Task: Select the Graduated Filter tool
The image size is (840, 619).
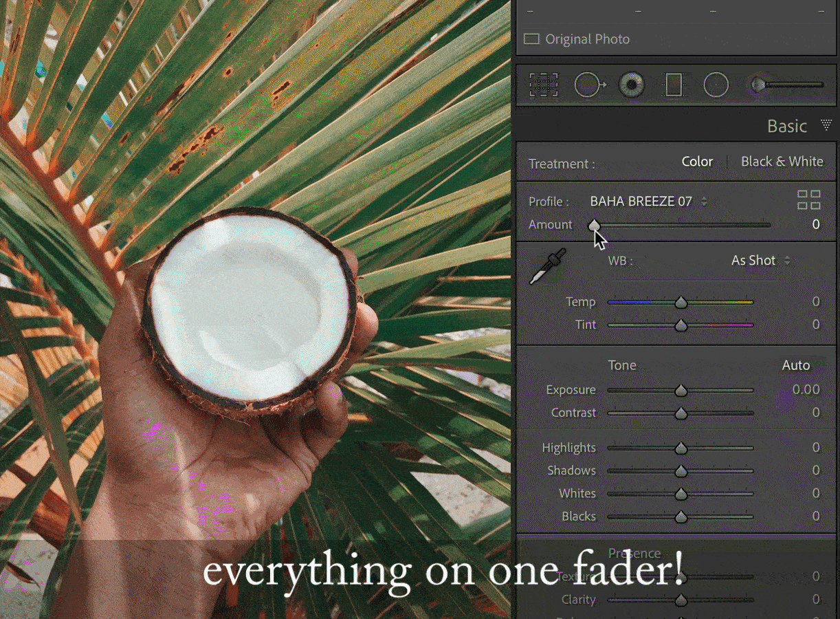Action: (x=674, y=85)
